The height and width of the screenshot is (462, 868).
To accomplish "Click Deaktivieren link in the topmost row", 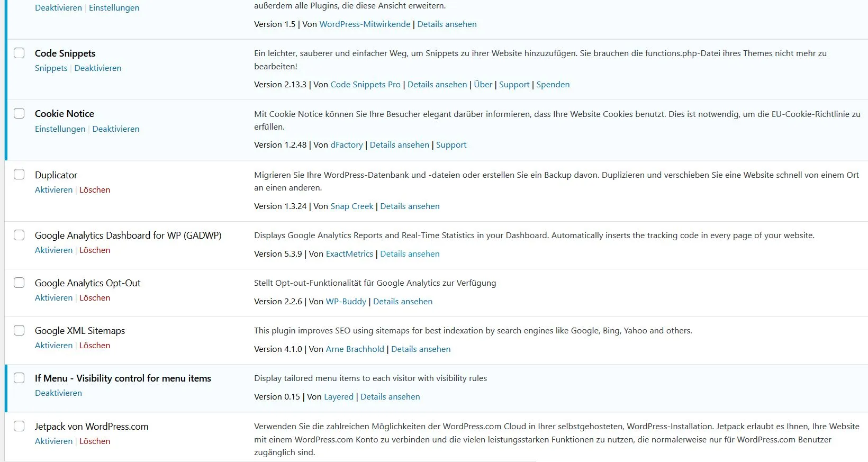I will click(x=58, y=8).
